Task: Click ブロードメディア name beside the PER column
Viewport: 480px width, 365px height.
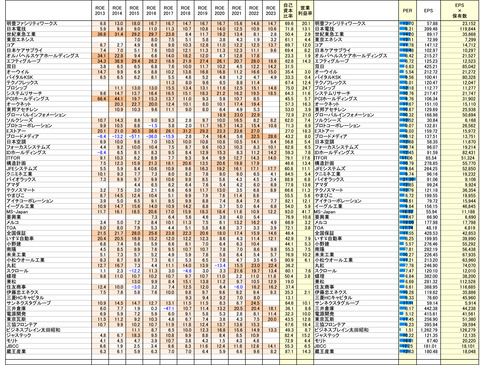Action: point(331,136)
